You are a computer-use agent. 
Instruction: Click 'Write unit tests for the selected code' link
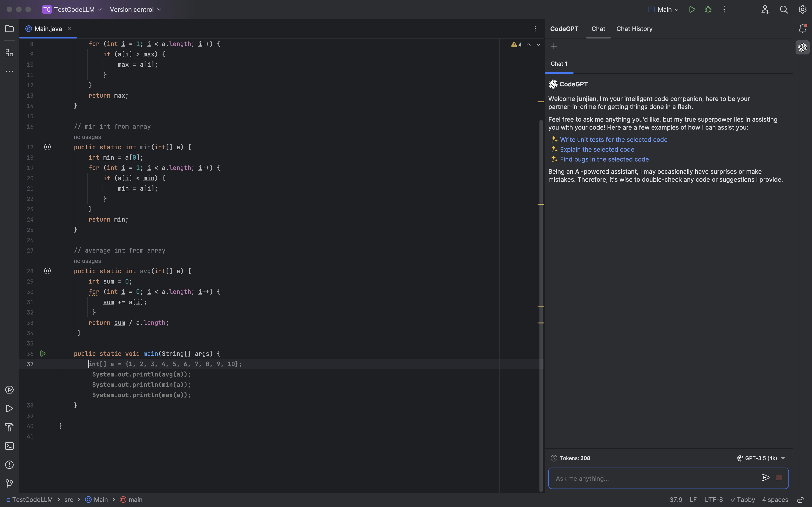613,139
